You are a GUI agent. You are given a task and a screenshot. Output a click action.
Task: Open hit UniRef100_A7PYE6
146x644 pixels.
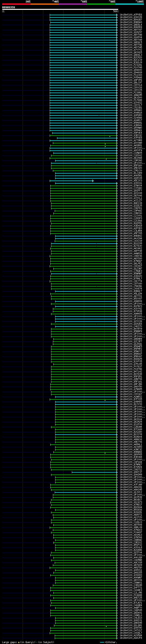(x=131, y=15)
